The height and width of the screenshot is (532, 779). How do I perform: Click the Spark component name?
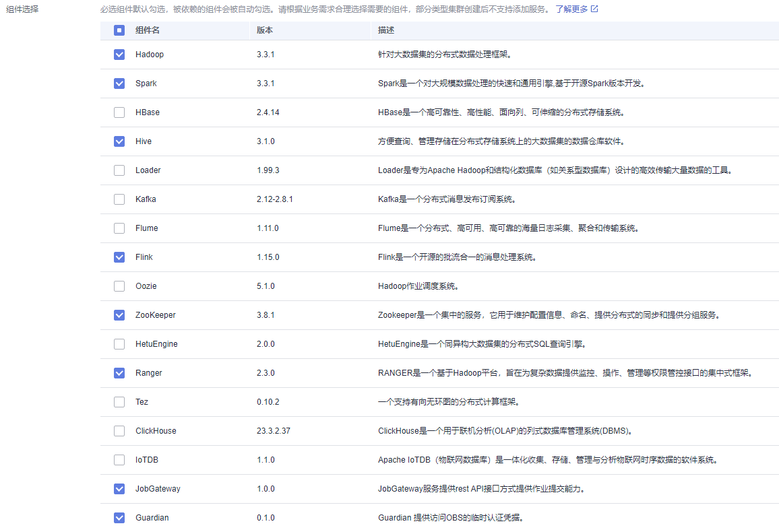(x=146, y=84)
